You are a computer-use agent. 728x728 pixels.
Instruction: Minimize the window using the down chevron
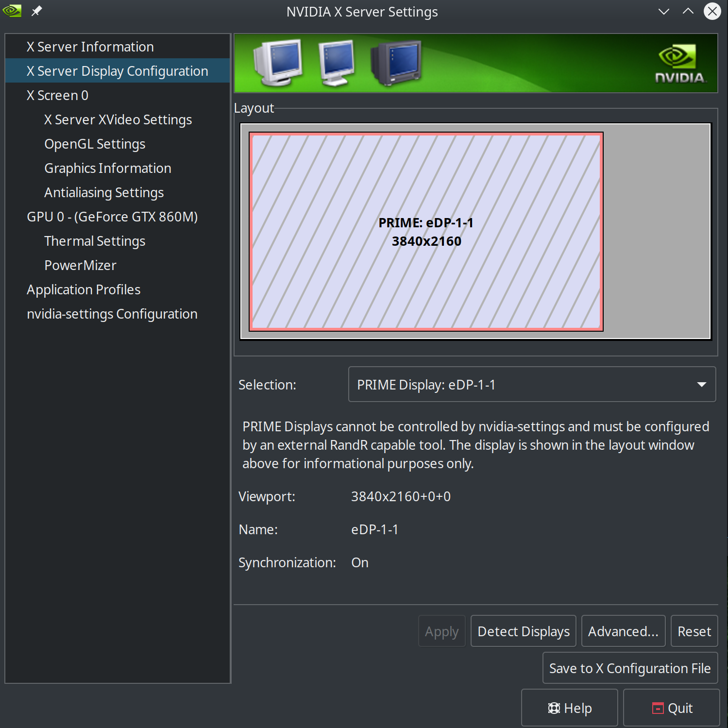click(663, 11)
